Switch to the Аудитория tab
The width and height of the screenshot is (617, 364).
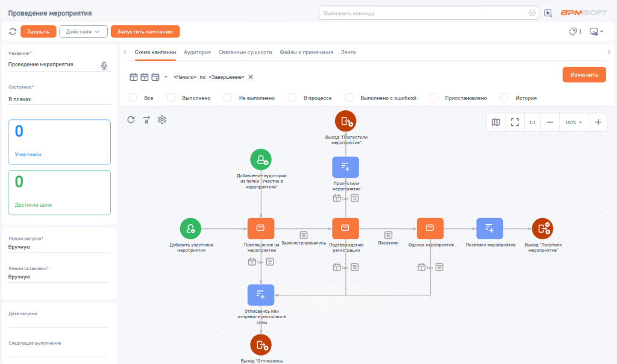(x=197, y=52)
